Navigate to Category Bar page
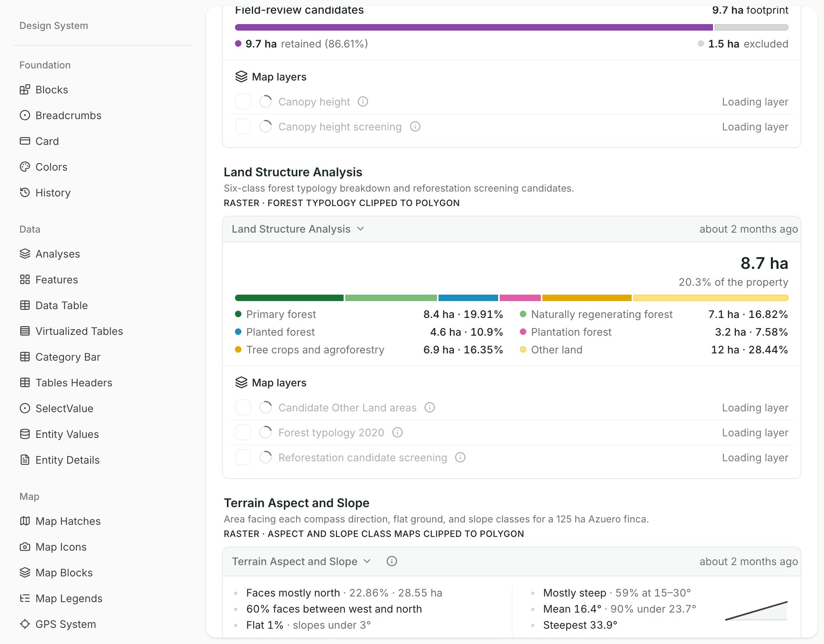824x644 pixels. 68,357
